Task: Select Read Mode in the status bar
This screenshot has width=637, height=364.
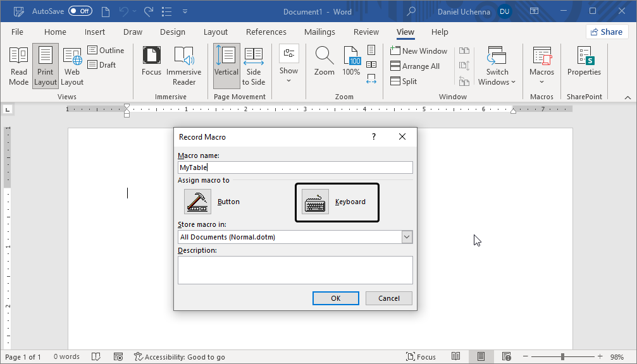Action: pos(456,356)
